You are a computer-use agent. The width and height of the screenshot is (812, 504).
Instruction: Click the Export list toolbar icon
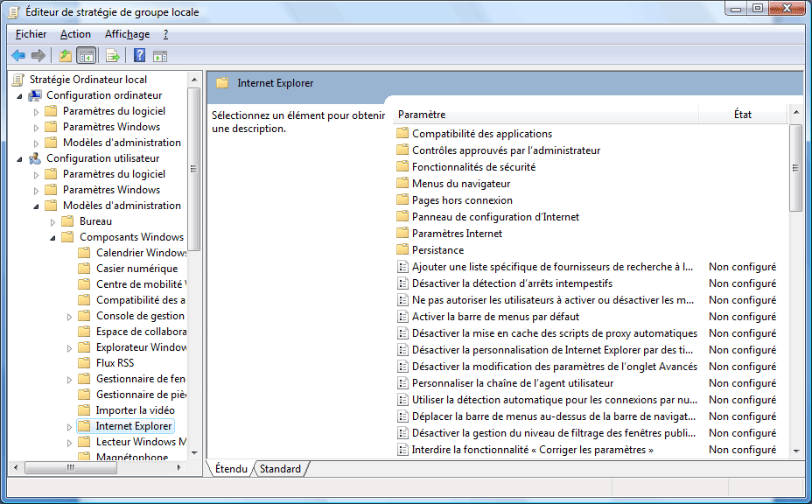112,55
